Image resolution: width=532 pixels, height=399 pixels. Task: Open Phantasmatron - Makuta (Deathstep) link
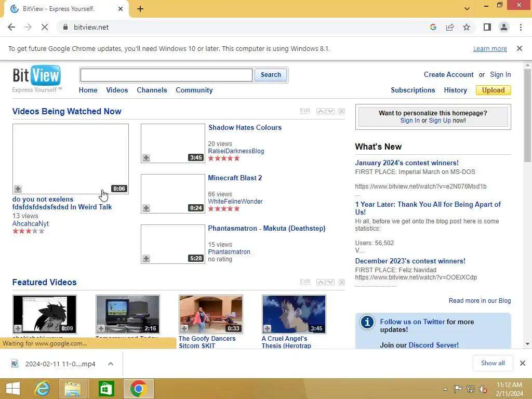coord(267,229)
